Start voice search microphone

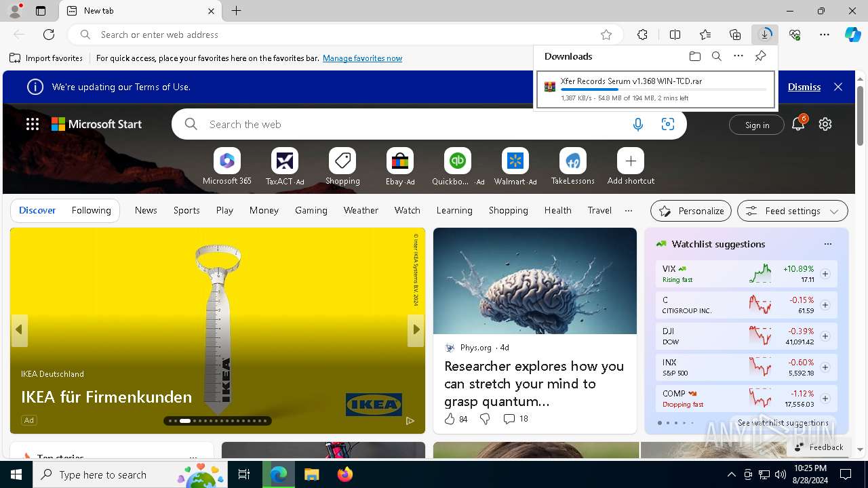tap(637, 124)
